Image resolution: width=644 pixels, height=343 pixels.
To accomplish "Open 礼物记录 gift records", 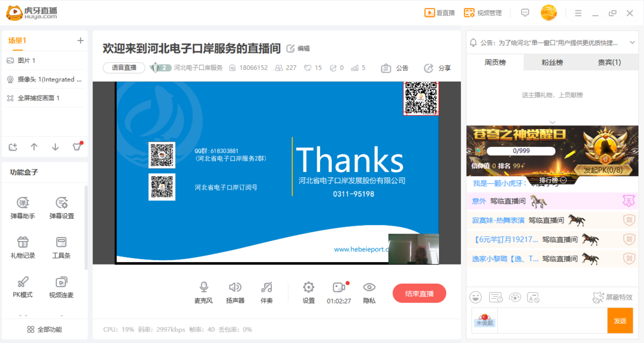I will tap(23, 247).
